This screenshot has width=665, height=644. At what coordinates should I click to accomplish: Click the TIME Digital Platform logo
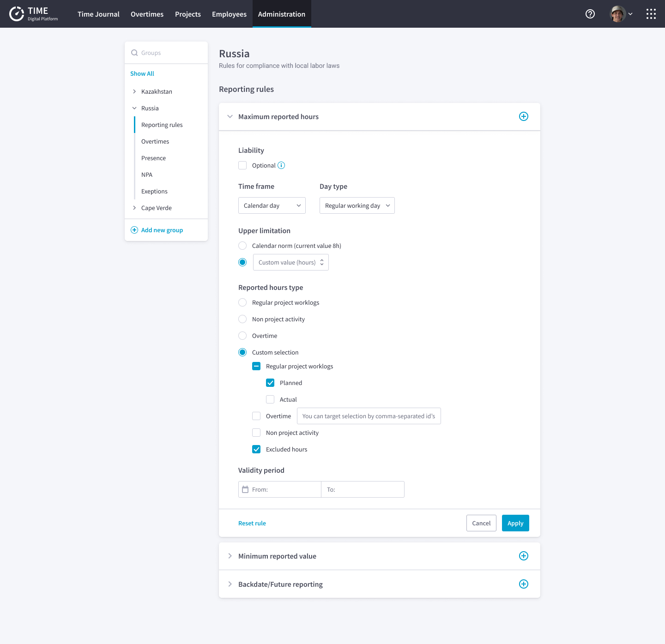click(33, 14)
